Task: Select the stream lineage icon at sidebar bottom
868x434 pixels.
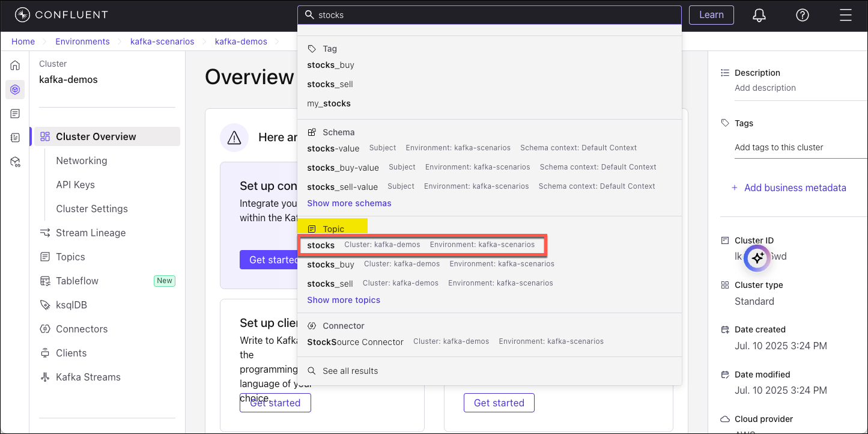Action: 14,161
